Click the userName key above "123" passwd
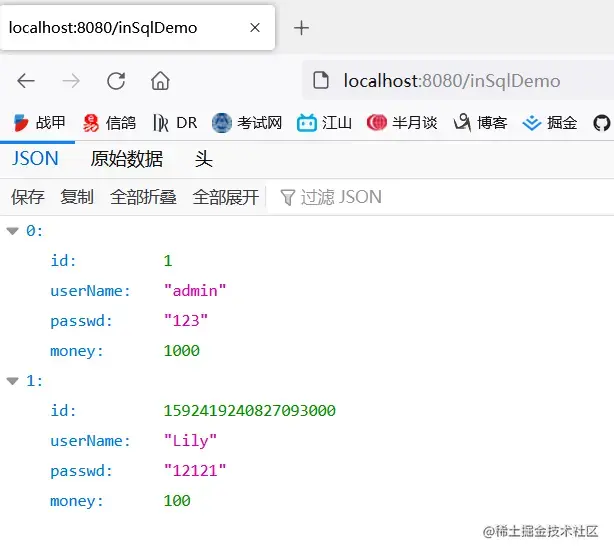Viewport: 614px width, 554px height. click(x=90, y=291)
